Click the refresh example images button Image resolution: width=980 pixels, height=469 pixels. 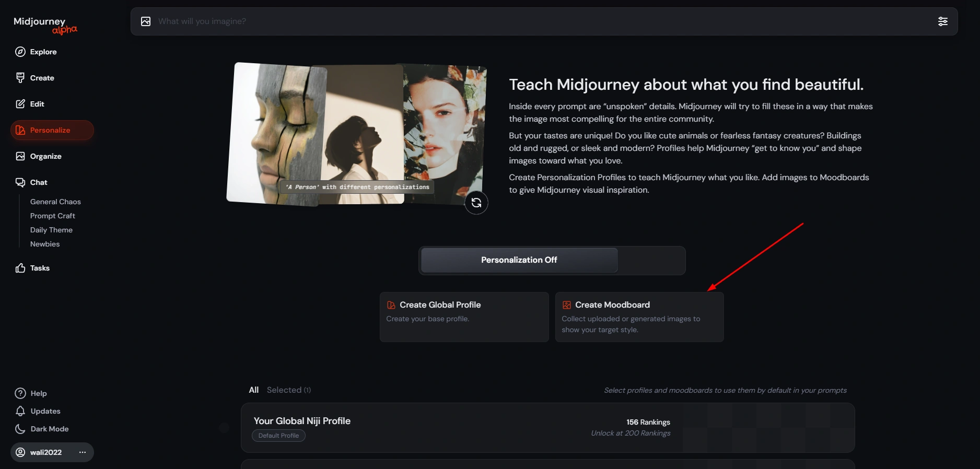(476, 203)
